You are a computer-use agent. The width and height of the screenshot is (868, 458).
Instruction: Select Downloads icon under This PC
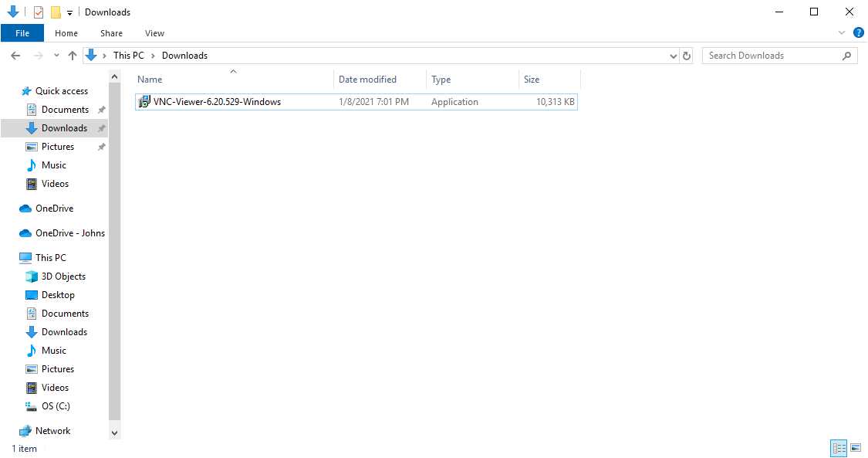pos(32,332)
